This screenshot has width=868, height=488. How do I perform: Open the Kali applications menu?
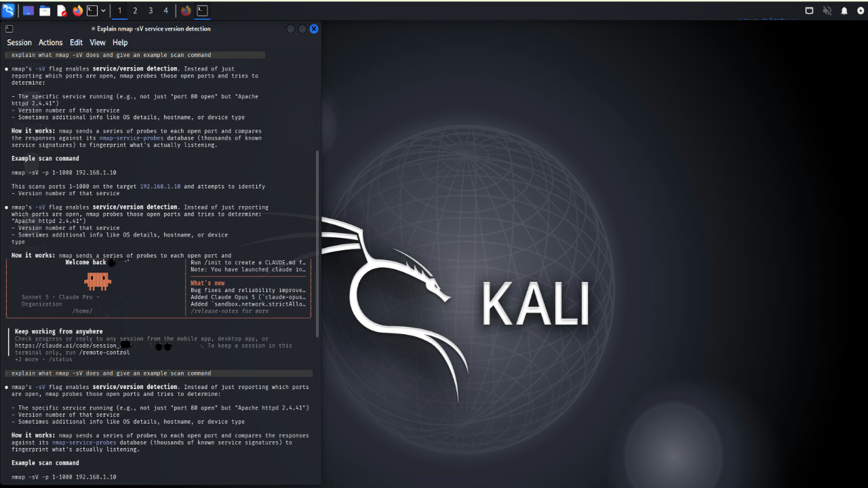pyautogui.click(x=8, y=10)
